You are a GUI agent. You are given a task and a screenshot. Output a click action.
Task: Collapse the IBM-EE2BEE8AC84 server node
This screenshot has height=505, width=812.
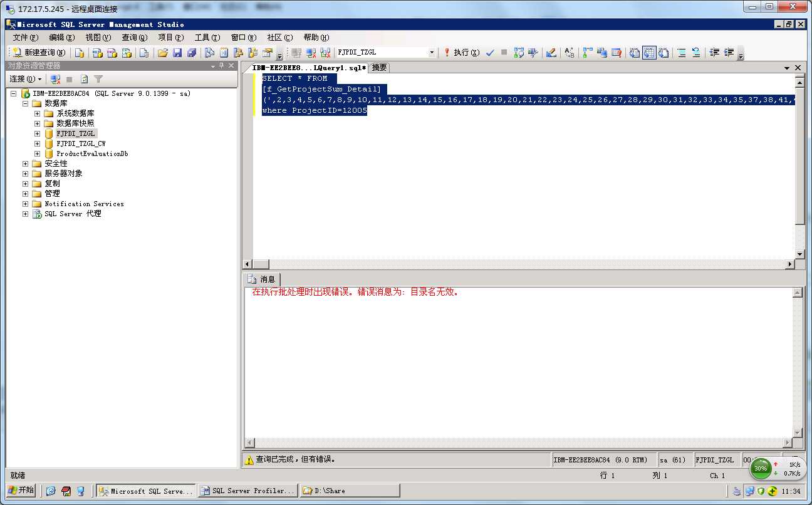click(x=14, y=93)
